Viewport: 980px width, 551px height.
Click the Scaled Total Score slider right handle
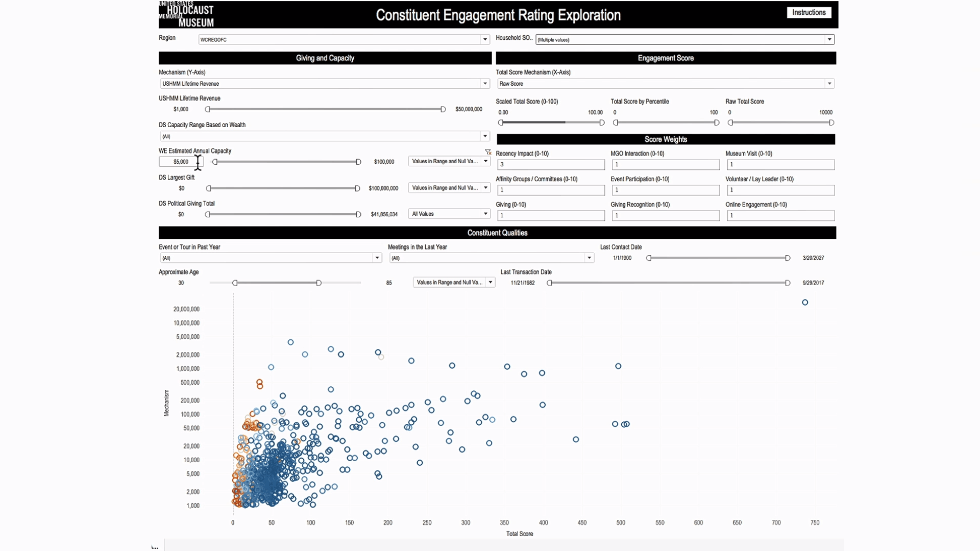(602, 122)
